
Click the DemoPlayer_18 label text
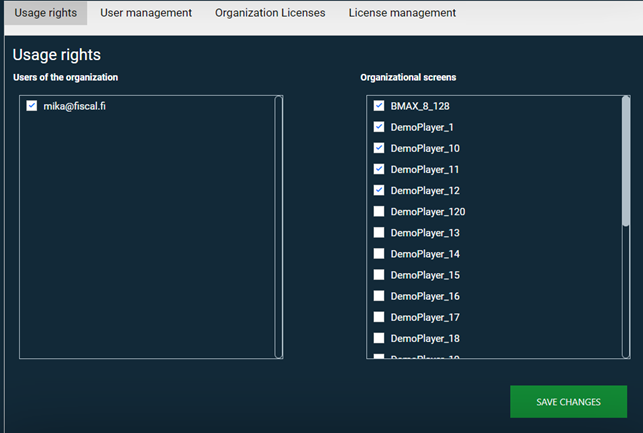click(x=425, y=339)
